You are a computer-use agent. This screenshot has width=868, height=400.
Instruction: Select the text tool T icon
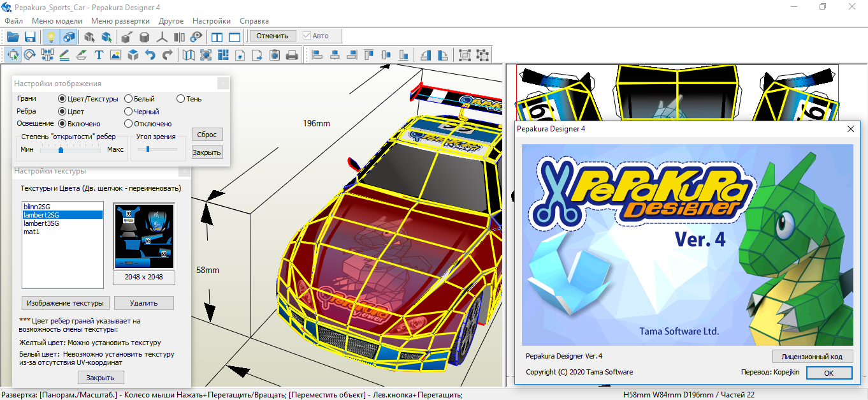point(99,55)
